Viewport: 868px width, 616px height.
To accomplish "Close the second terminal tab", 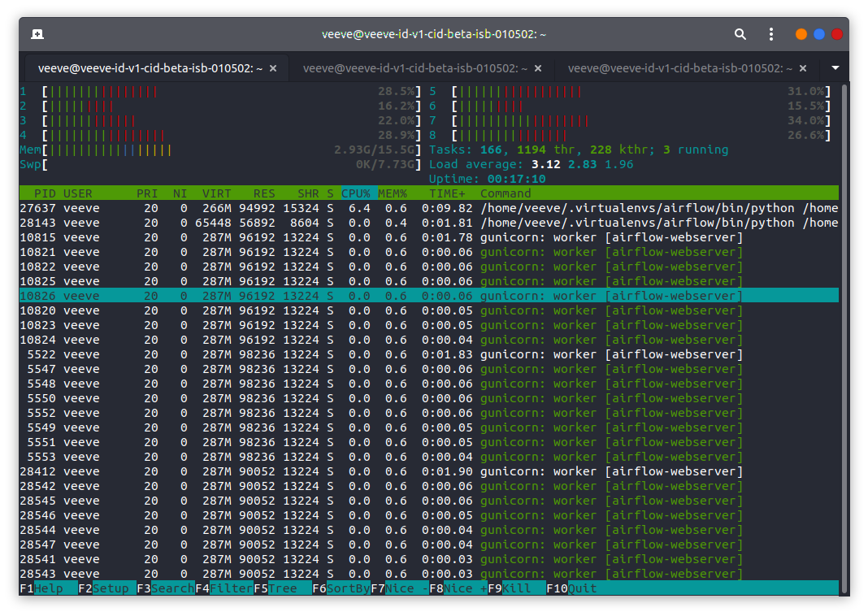I will 538,68.
